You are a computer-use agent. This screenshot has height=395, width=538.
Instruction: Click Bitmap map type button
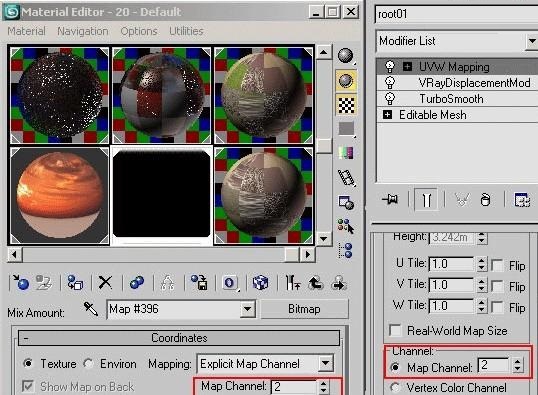(304, 309)
